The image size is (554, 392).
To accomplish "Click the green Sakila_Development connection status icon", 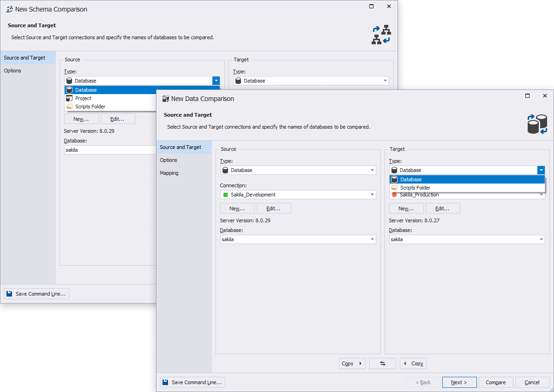I will 226,195.
